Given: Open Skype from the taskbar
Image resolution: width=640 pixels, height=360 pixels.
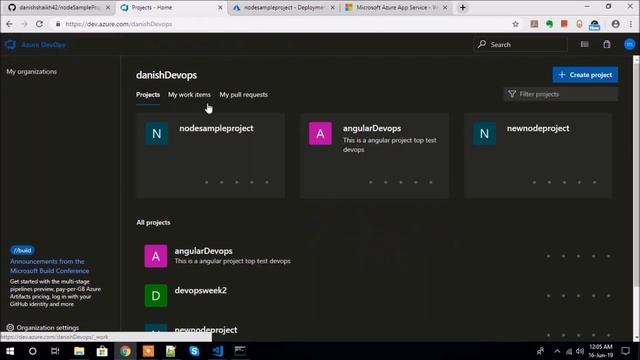Looking at the screenshot, I should pyautogui.click(x=194, y=351).
